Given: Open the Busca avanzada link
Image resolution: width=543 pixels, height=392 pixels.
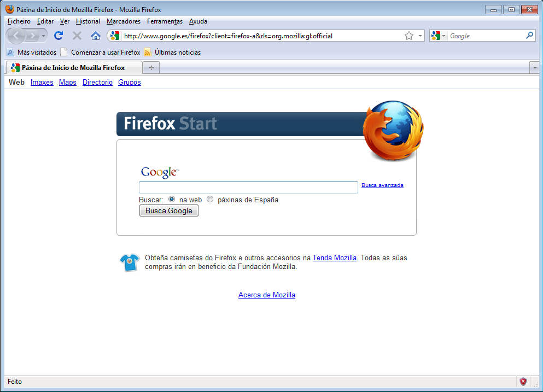Looking at the screenshot, I should [x=382, y=185].
